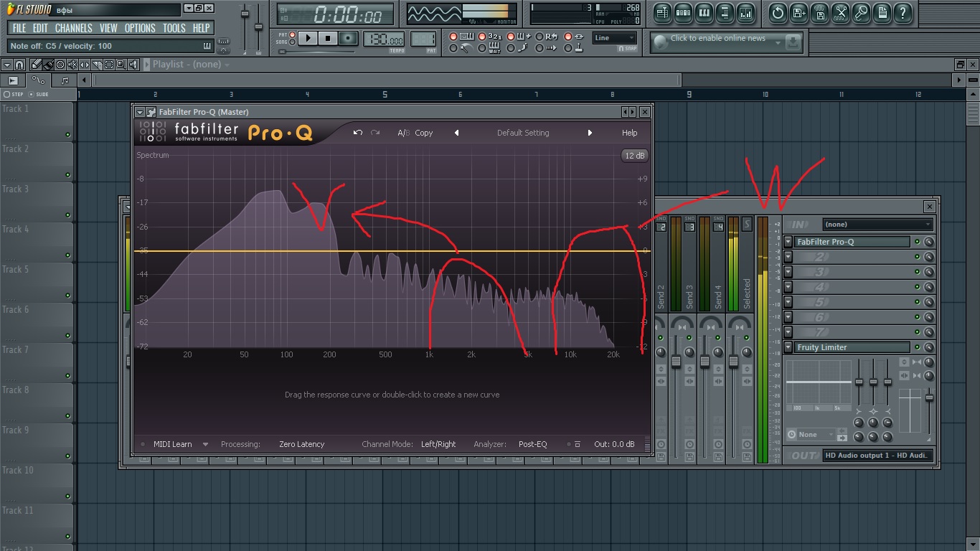
Task: Toggle the Playlist snap magnet icon
Action: (x=19, y=65)
